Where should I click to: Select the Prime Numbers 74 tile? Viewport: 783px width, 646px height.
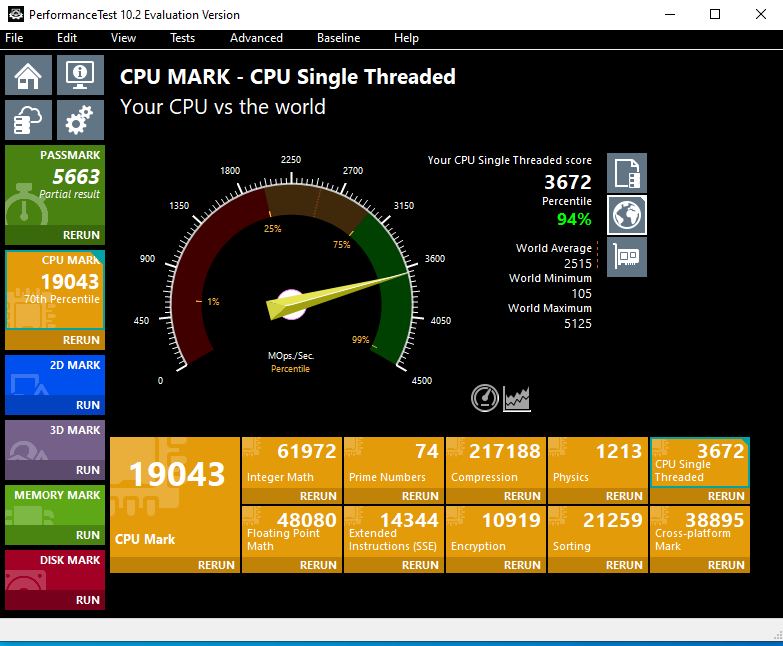(393, 463)
